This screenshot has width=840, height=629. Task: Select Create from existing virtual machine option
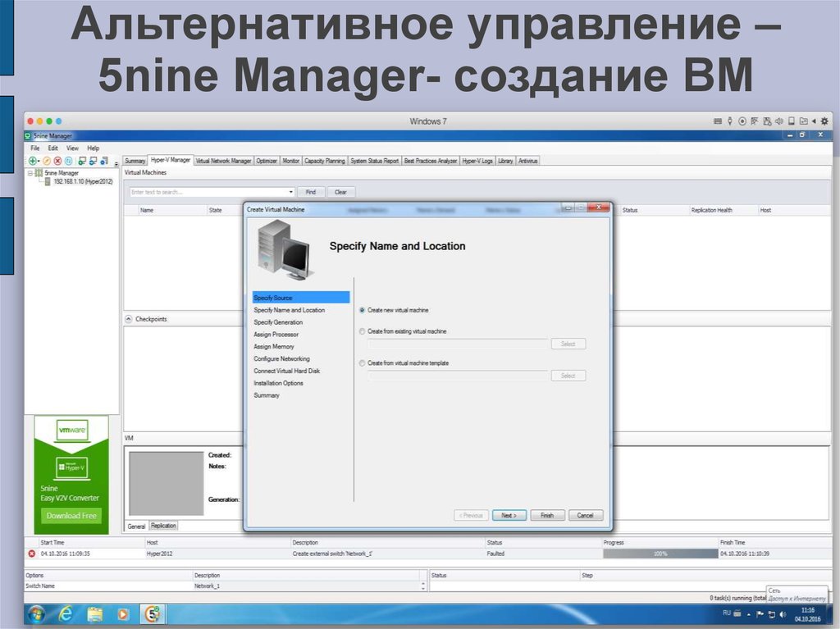point(362,331)
